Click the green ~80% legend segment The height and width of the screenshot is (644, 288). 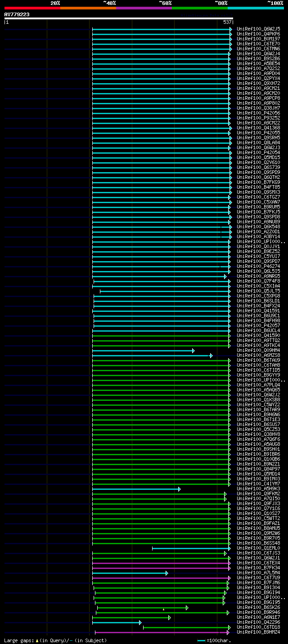(200, 8)
